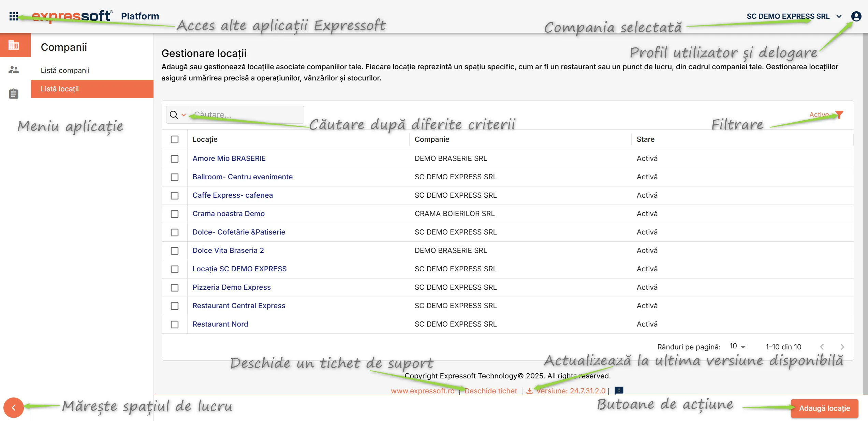868x421 pixels.
Task: Open the Ballroom- Centru evenimente location
Action: pos(242,177)
